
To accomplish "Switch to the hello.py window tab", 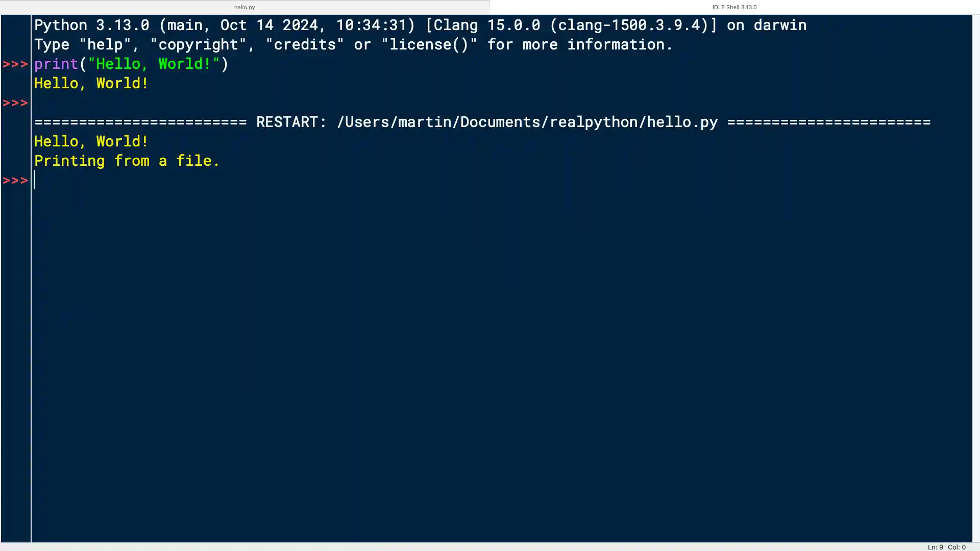I will pyautogui.click(x=244, y=7).
